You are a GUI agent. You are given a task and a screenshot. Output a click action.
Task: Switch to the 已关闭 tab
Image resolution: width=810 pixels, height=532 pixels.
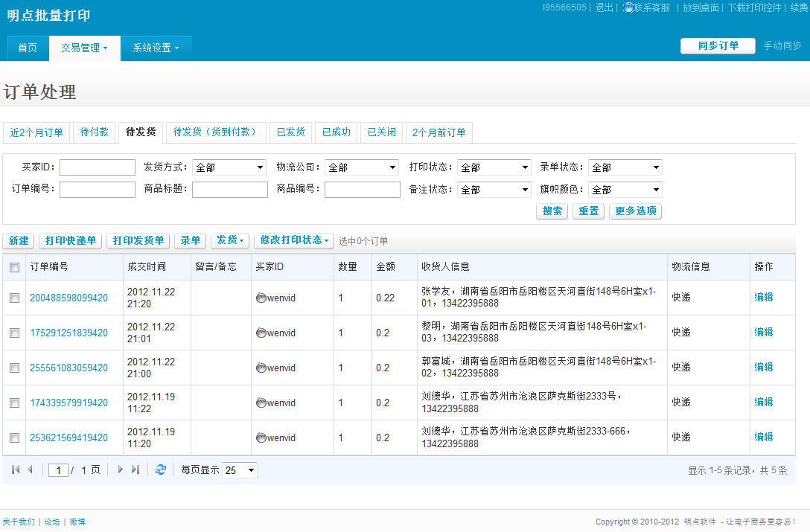(382, 132)
